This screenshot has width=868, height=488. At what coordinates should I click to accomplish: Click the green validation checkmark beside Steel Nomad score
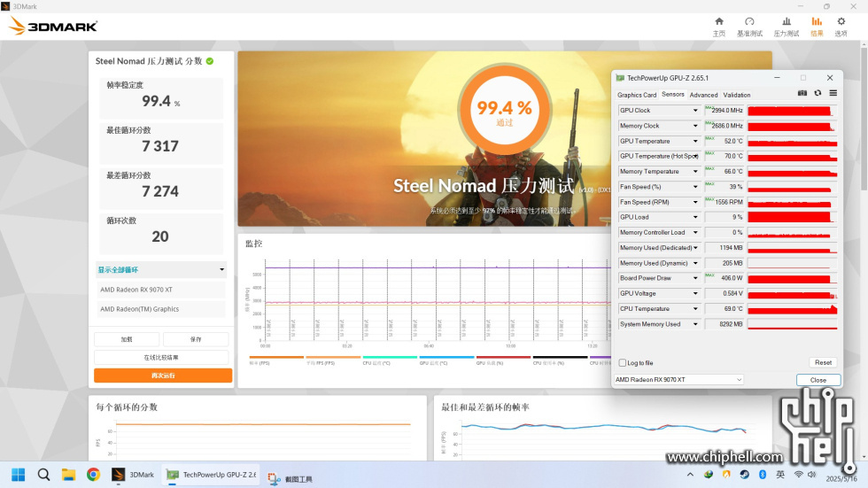click(210, 61)
